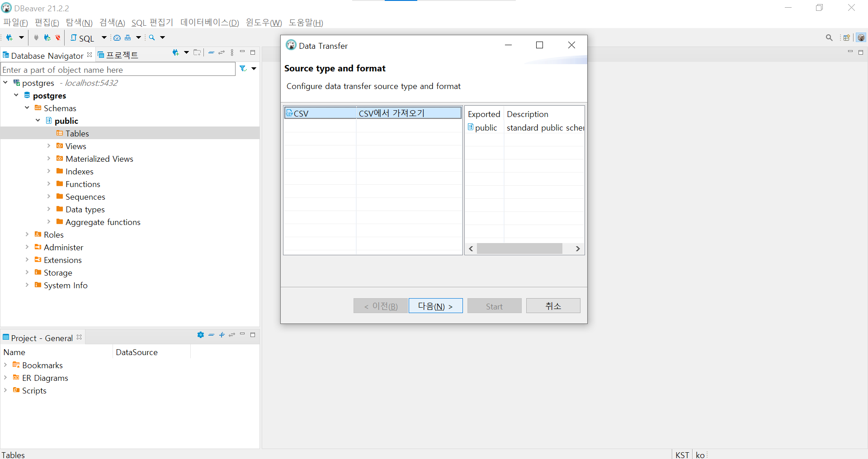The height and width of the screenshot is (459, 868).
Task: Open the 도움말(H) menu
Action: click(306, 23)
